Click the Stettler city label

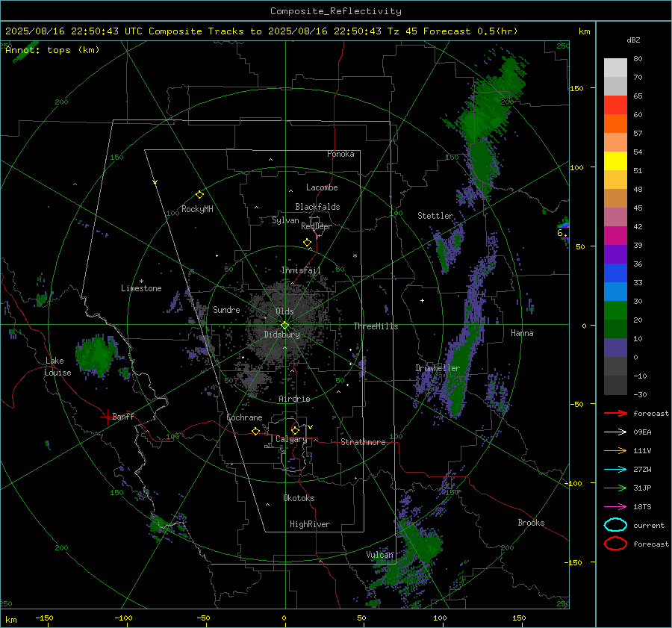435,216
